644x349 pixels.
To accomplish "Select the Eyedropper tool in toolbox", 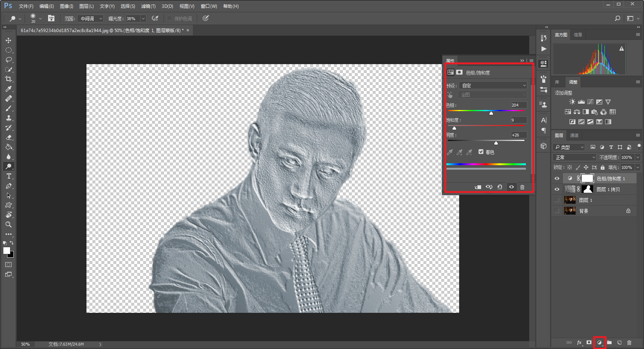I will [x=9, y=89].
